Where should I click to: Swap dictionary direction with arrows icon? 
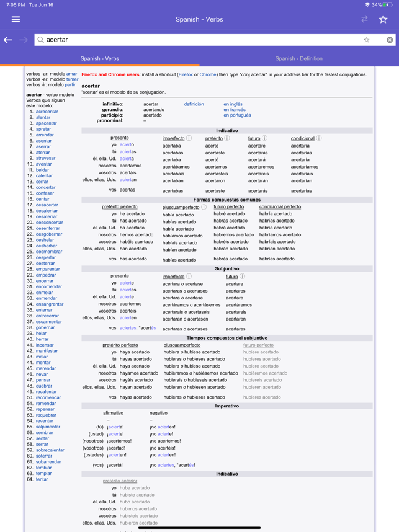(364, 19)
